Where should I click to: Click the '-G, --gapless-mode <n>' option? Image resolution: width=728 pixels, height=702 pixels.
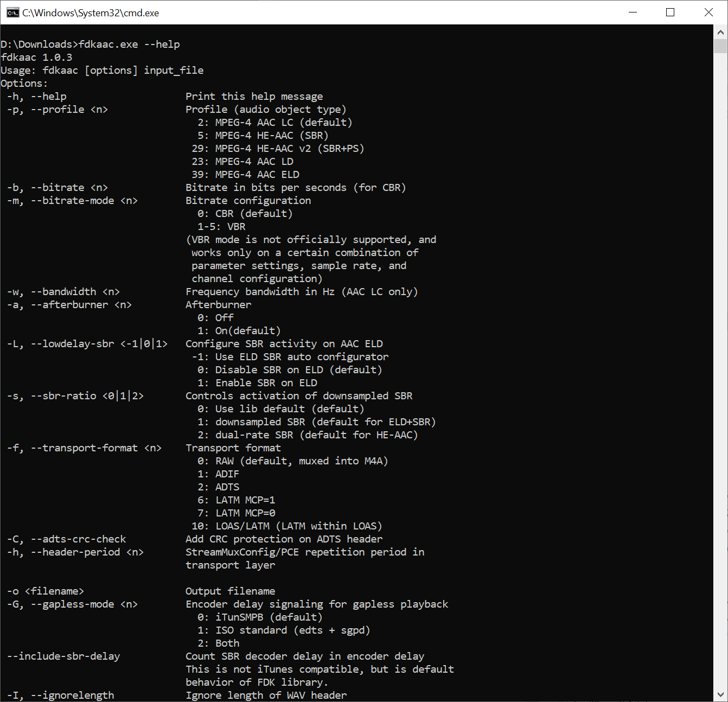[x=72, y=604]
